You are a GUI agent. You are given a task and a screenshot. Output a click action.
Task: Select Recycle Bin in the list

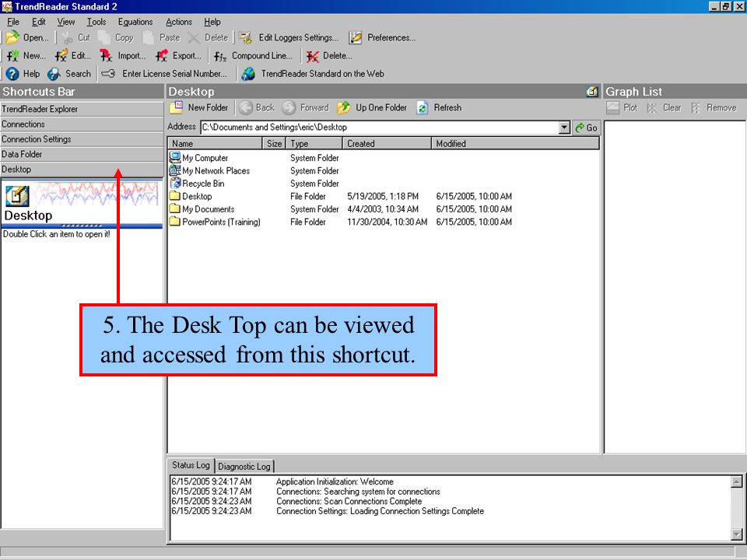click(x=197, y=184)
